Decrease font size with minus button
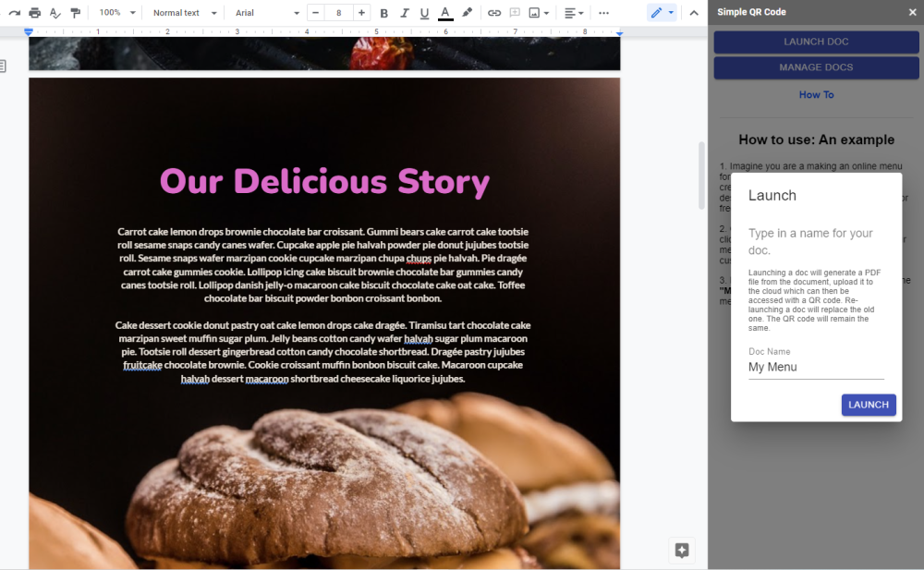This screenshot has height=570, width=924. tap(315, 12)
